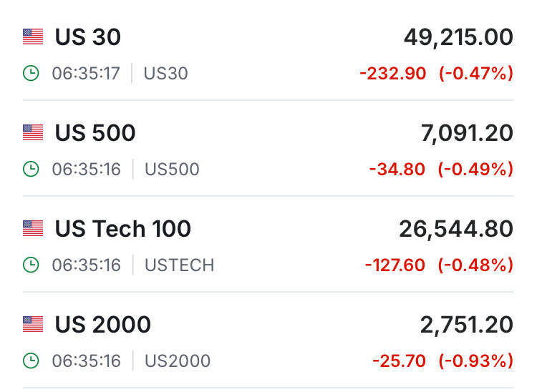Click the US Tech 100 price 26,544.80
Screen dimensions: 537x392
click(456, 229)
